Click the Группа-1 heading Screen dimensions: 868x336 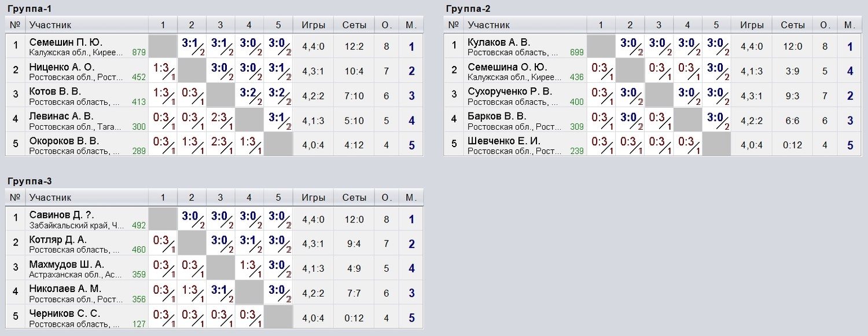tap(27, 8)
